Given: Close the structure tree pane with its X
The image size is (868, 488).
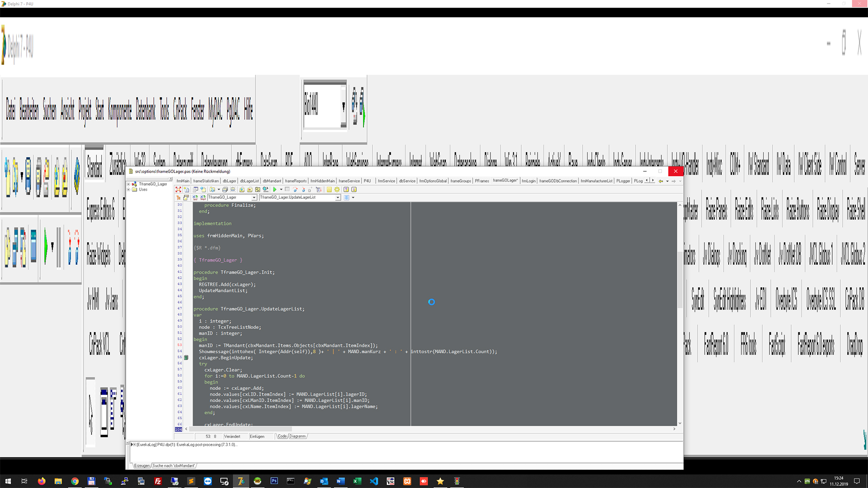Looking at the screenshot, I should (x=170, y=179).
